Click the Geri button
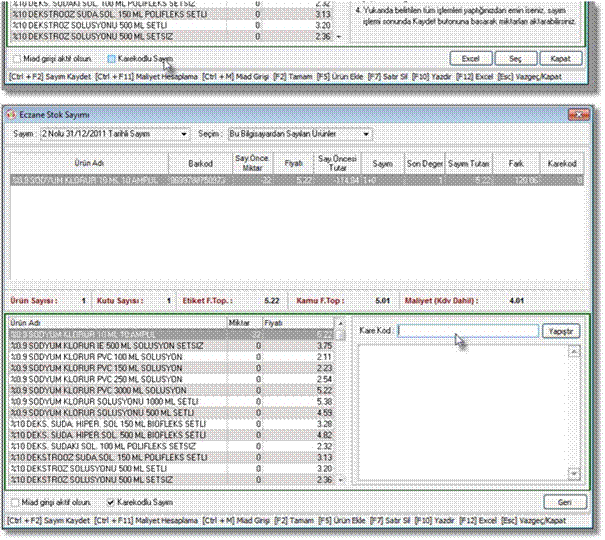The height and width of the screenshot is (540, 605). point(565,501)
